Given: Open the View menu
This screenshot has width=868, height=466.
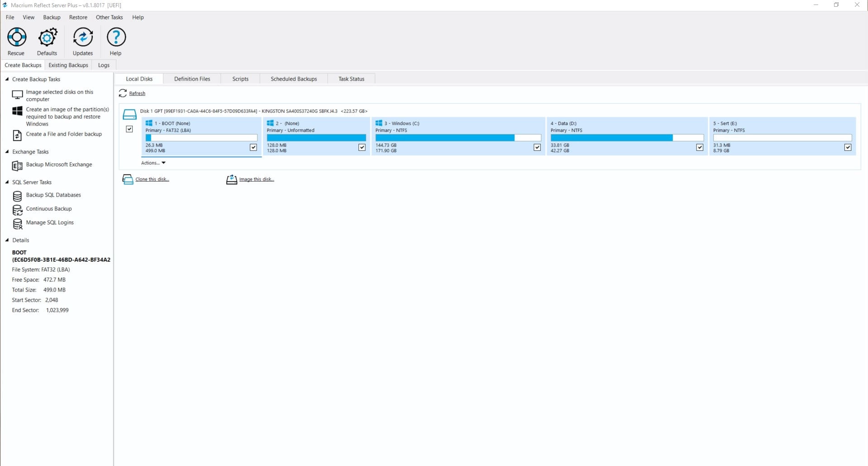Looking at the screenshot, I should click(x=29, y=17).
